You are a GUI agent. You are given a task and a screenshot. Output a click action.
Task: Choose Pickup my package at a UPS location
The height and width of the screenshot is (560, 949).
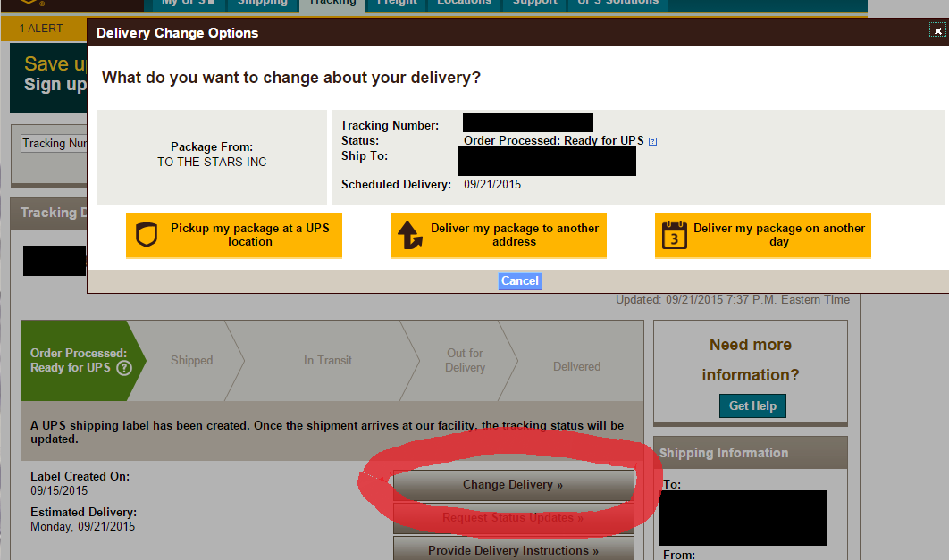coord(234,235)
